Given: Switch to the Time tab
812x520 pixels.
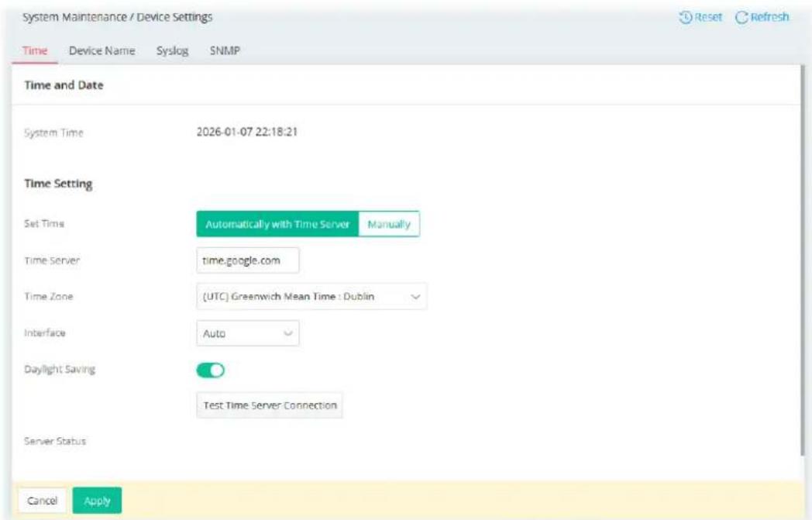Looking at the screenshot, I should coord(35,50).
